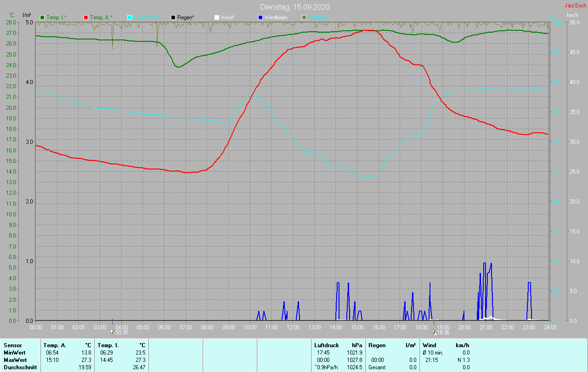This screenshot has height=372, width=588.
Task: Click the "Durchschnitt" row label
Action: click(20, 367)
